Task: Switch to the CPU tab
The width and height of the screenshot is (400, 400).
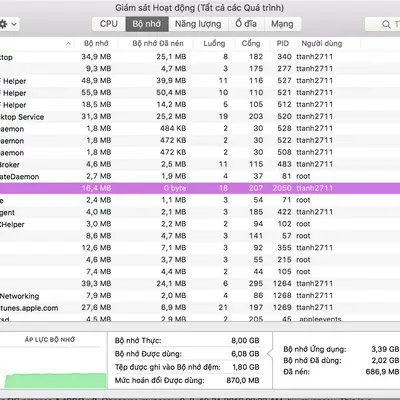Action: [109, 24]
